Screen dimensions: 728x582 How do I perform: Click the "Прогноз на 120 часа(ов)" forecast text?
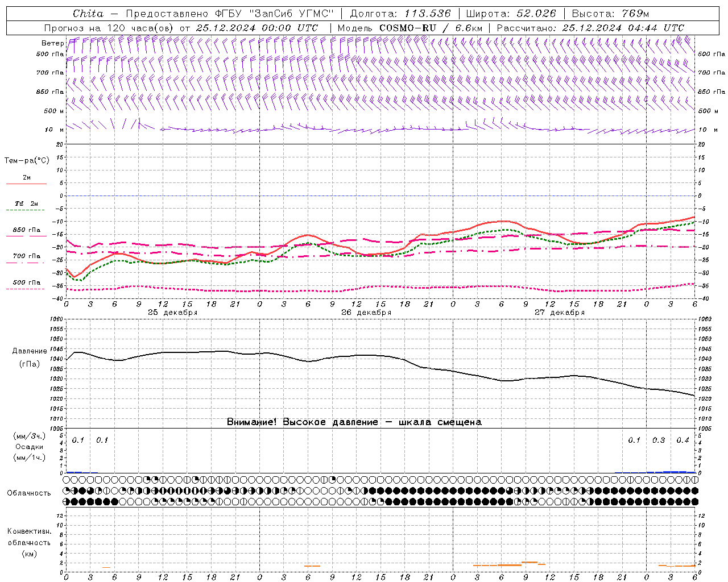[109, 28]
